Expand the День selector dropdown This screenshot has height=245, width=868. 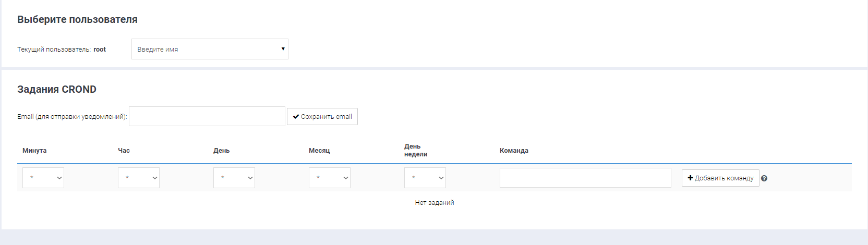tap(234, 178)
